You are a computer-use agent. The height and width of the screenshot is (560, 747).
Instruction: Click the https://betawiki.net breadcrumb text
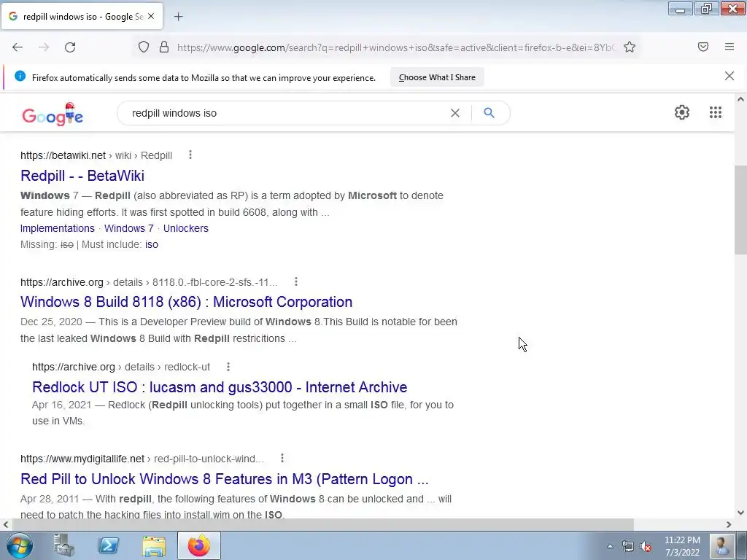click(63, 155)
